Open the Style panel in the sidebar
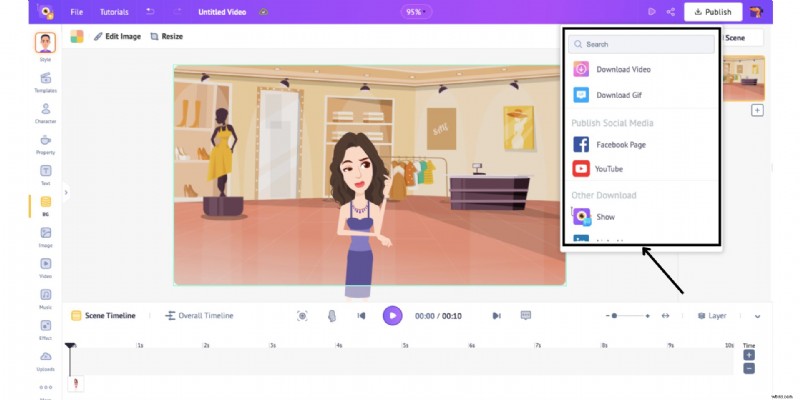 45,47
